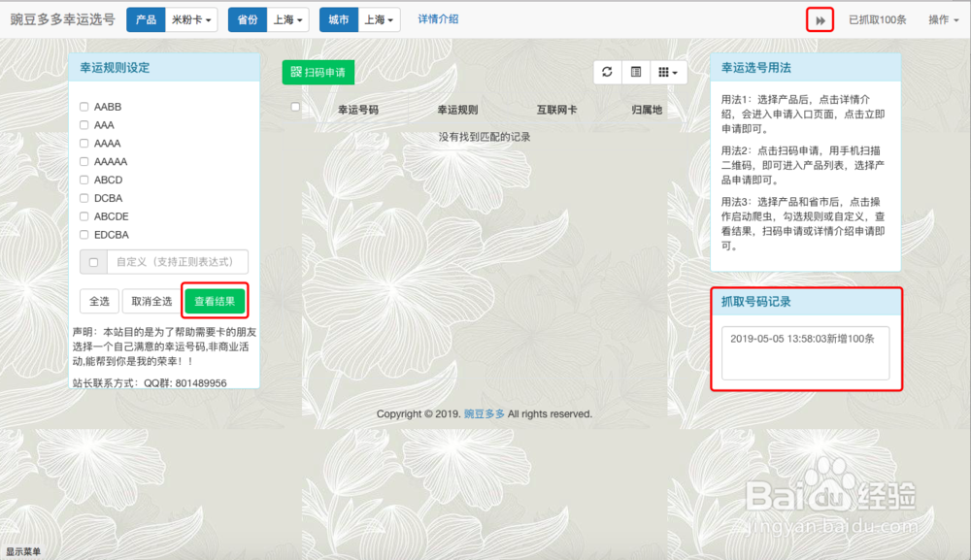This screenshot has width=971, height=560.
Task: Switch to table display view
Action: 635,72
